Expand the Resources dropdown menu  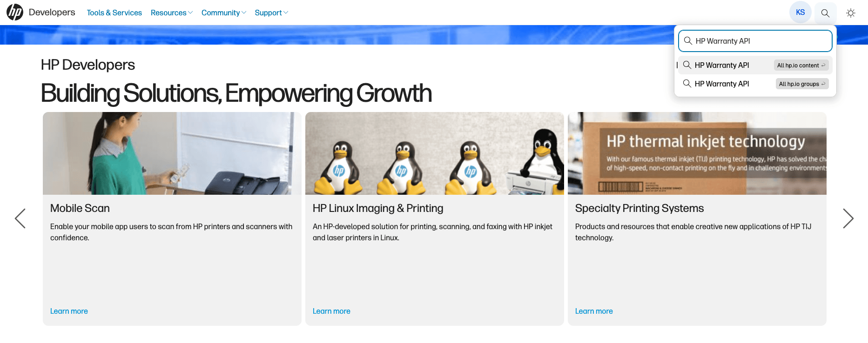(x=171, y=13)
